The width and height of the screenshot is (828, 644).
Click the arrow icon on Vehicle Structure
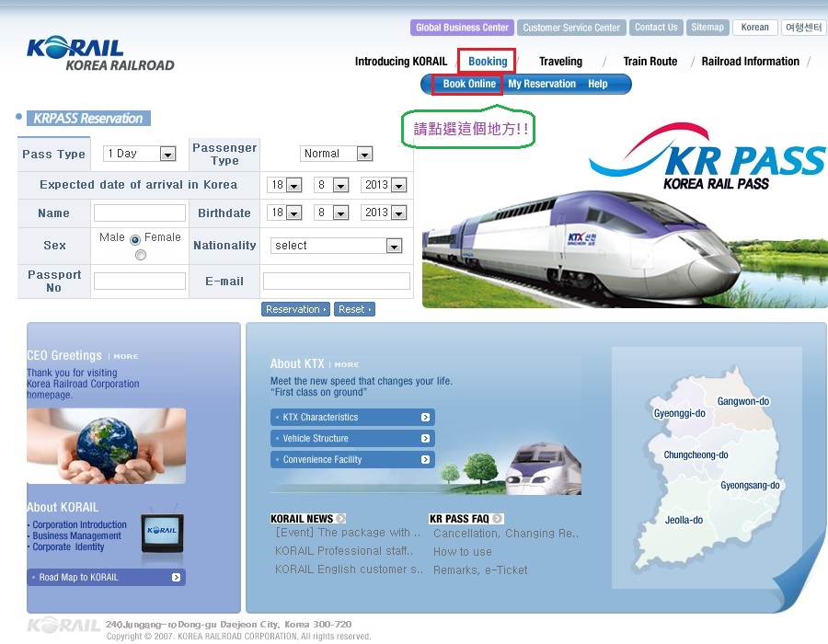425,438
